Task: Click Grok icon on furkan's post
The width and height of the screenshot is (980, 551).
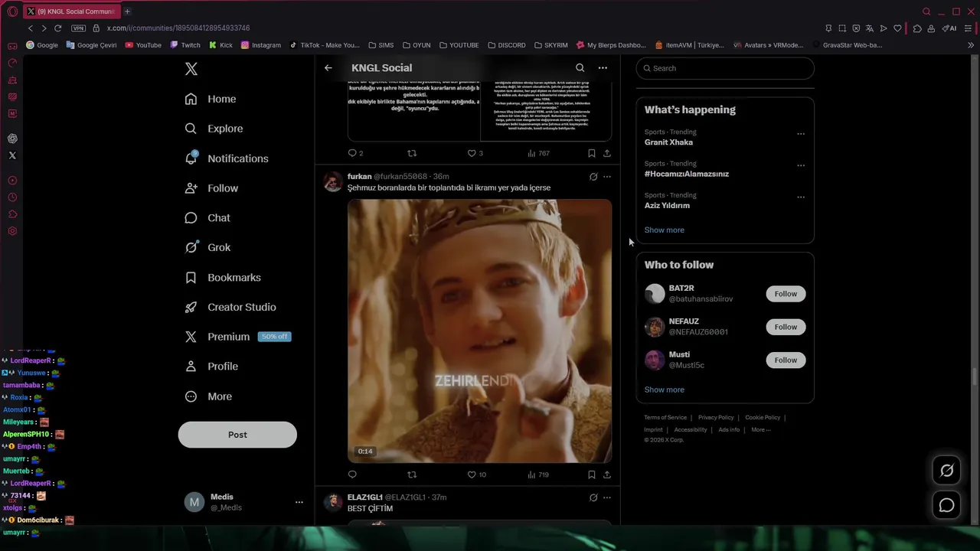Action: pyautogui.click(x=593, y=177)
